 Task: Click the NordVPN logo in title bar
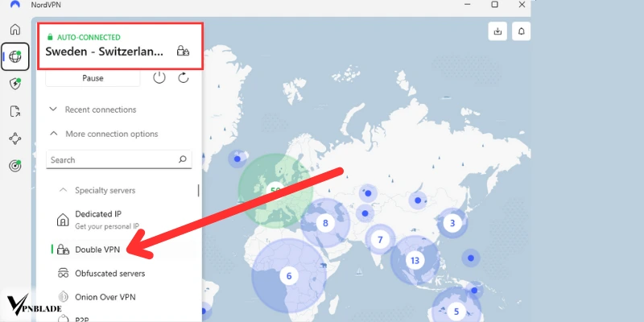[x=15, y=5]
